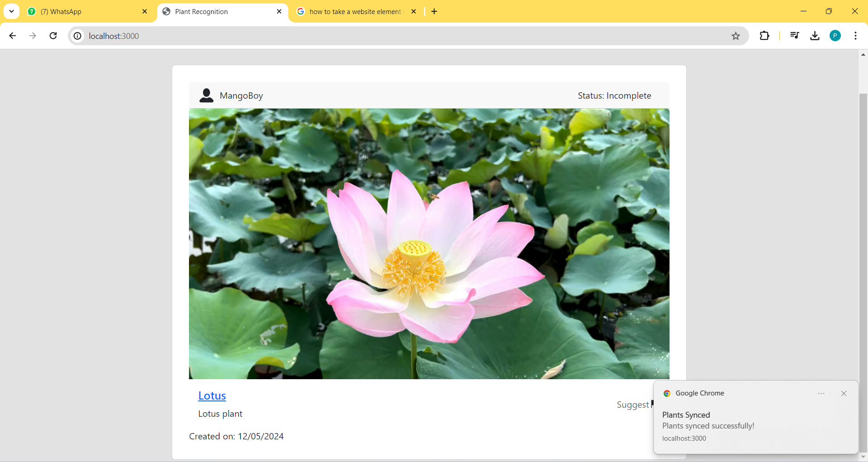Go back to the previous page
This screenshot has height=462, width=868.
point(13,36)
